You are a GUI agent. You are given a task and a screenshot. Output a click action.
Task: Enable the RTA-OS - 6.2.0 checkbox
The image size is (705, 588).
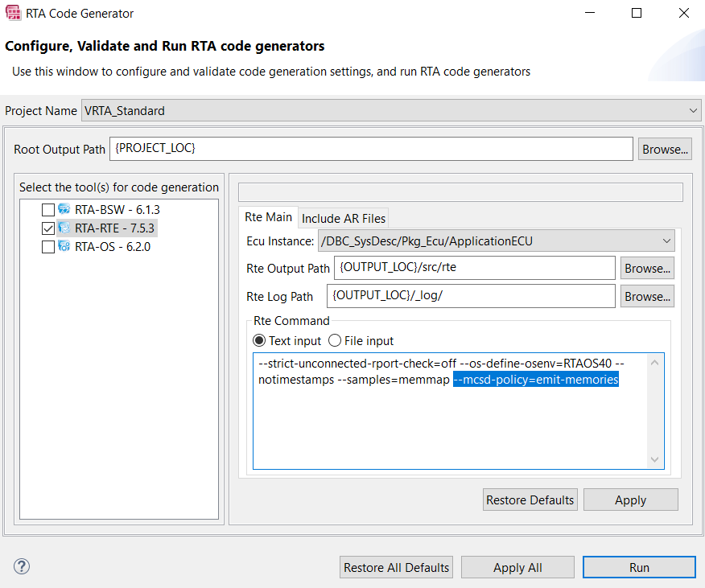tap(48, 247)
